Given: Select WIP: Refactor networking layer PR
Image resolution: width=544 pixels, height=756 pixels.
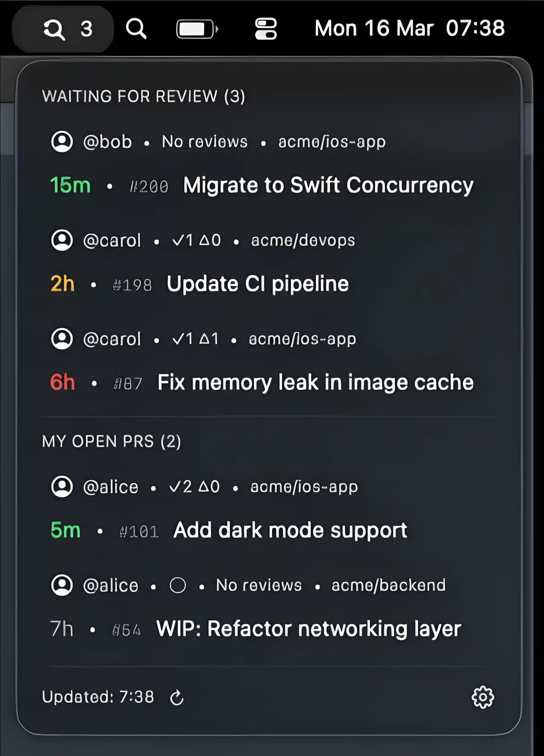Looking at the screenshot, I should click(x=308, y=629).
